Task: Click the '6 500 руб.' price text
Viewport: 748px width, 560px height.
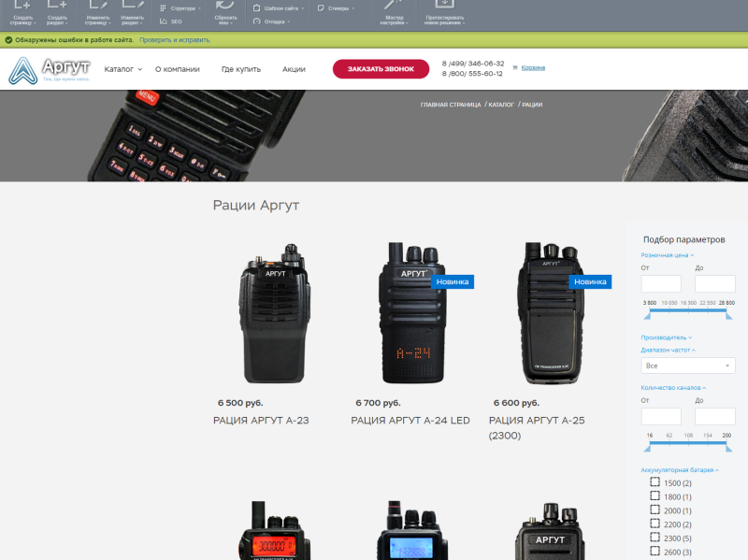Action: 240,403
